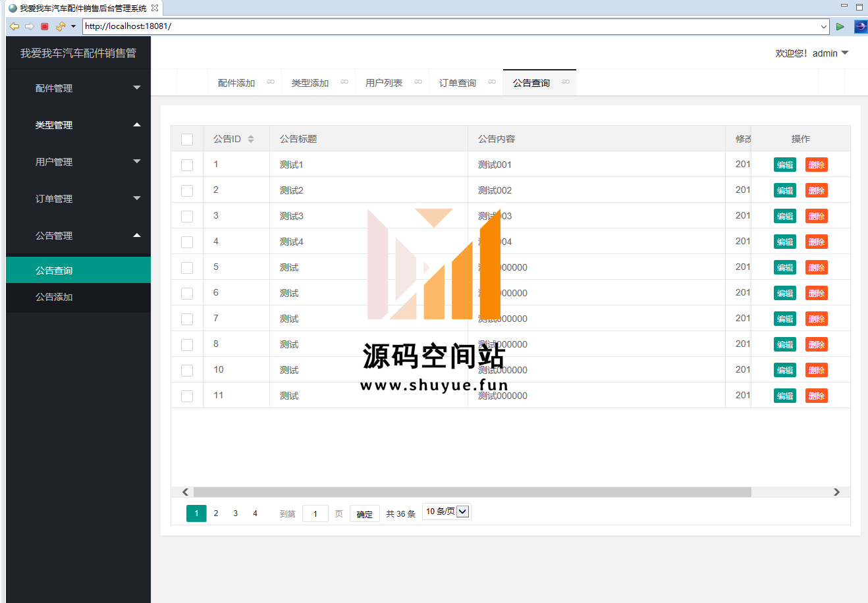Click 删除 button for row 测试1

click(x=817, y=165)
